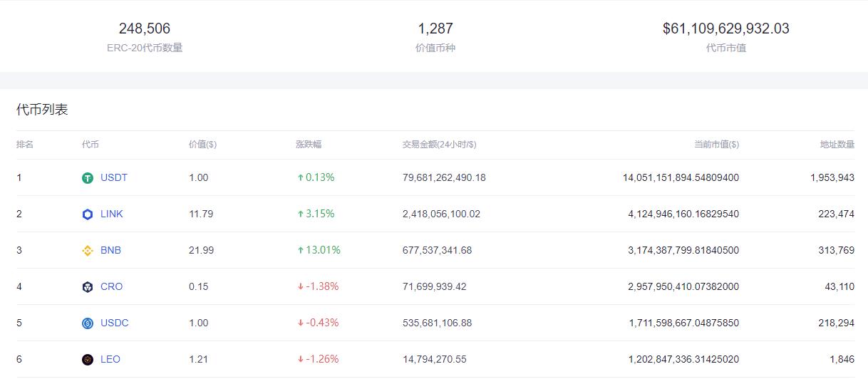The height and width of the screenshot is (379, 868).
Task: Click USDT address count 1,953,943
Action: [x=832, y=177]
